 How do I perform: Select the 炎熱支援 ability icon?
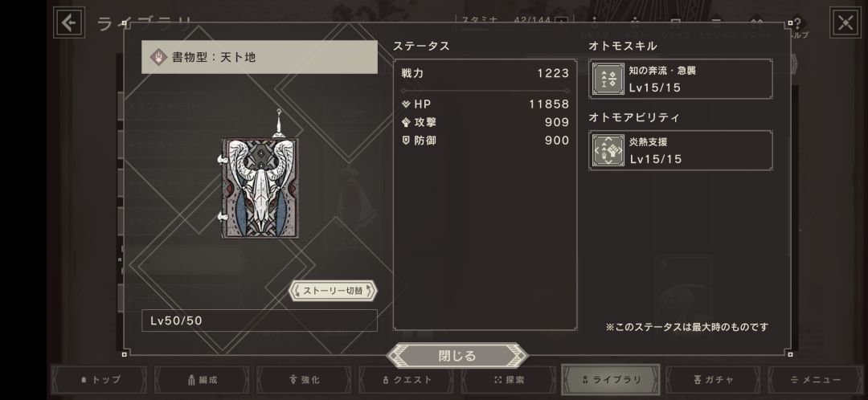pos(608,150)
